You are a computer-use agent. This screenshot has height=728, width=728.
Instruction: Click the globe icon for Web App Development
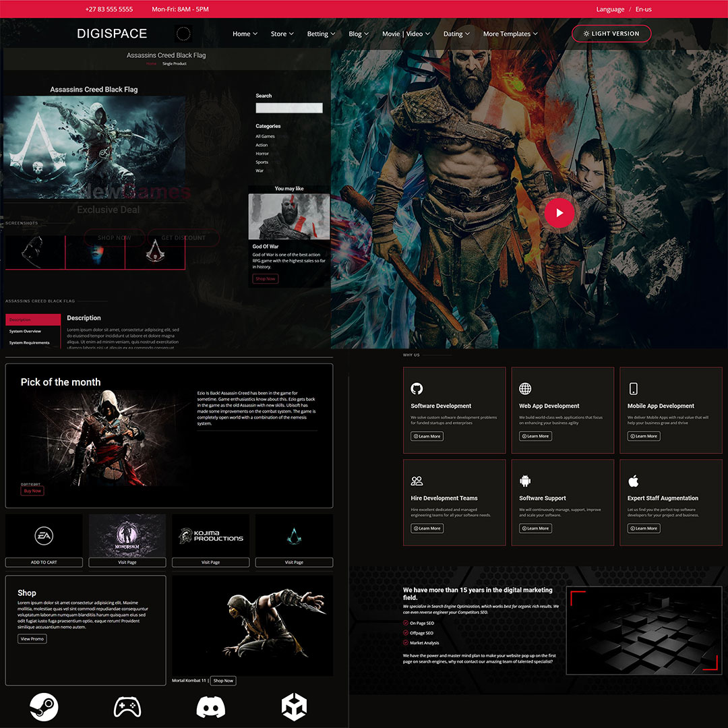coord(525,388)
